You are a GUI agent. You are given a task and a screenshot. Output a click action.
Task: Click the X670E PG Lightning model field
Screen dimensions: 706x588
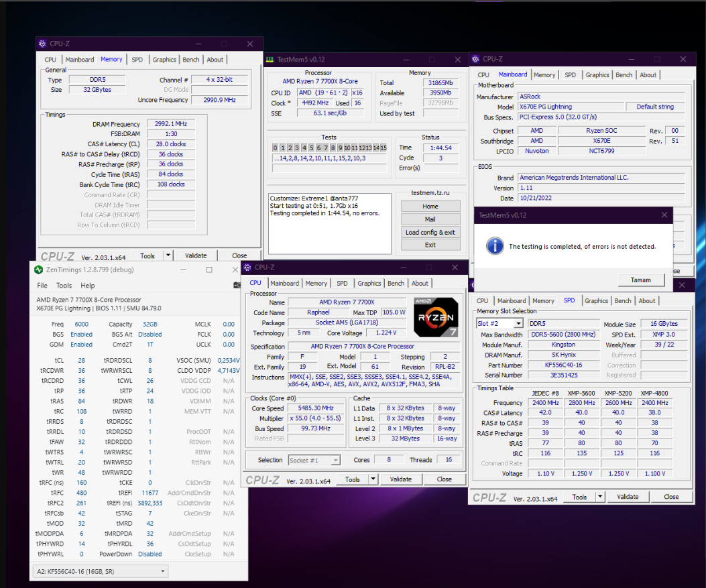click(x=571, y=107)
